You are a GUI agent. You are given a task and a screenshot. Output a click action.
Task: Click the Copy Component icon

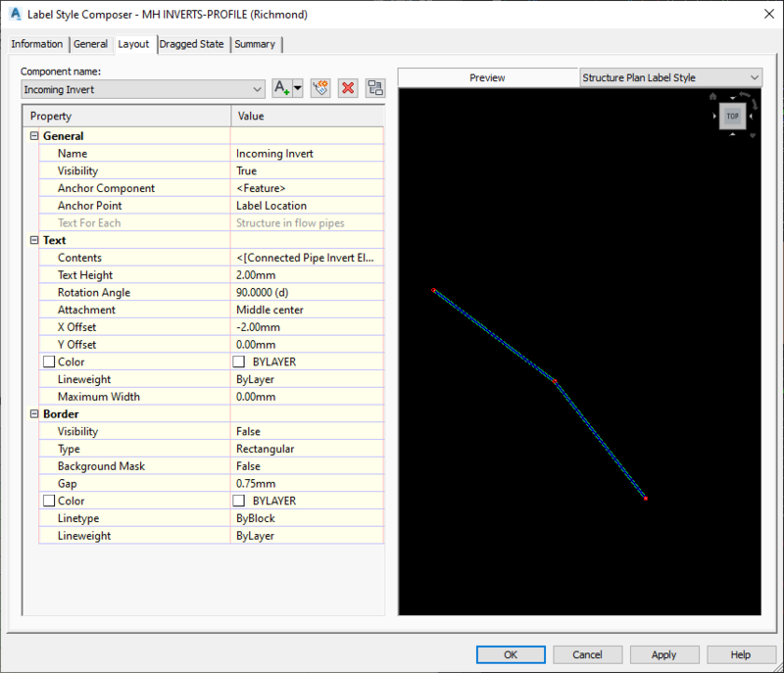click(x=319, y=89)
